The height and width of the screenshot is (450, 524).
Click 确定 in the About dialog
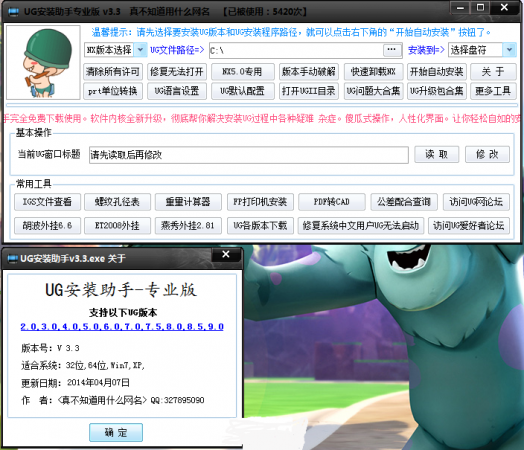pos(116,432)
